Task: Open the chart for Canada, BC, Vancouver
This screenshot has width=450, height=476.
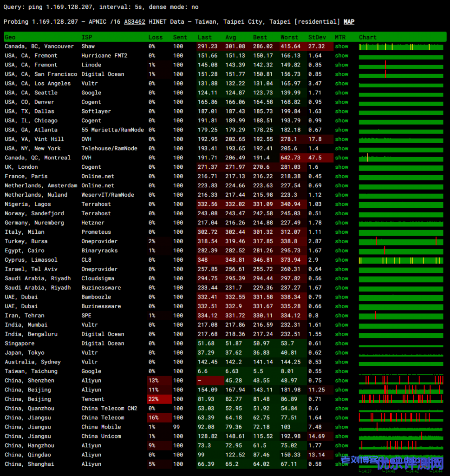Action: [x=401, y=46]
